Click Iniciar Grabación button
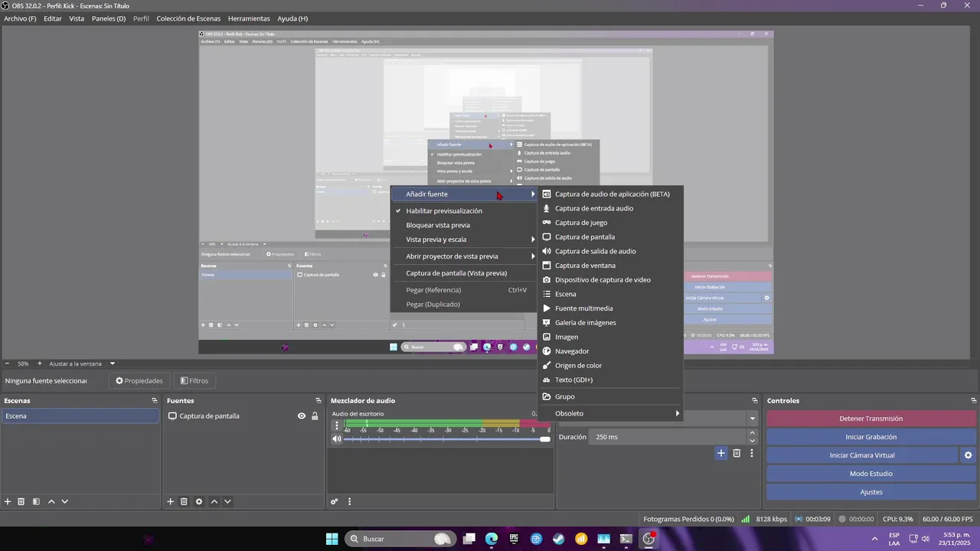Image resolution: width=980 pixels, height=551 pixels. [871, 437]
